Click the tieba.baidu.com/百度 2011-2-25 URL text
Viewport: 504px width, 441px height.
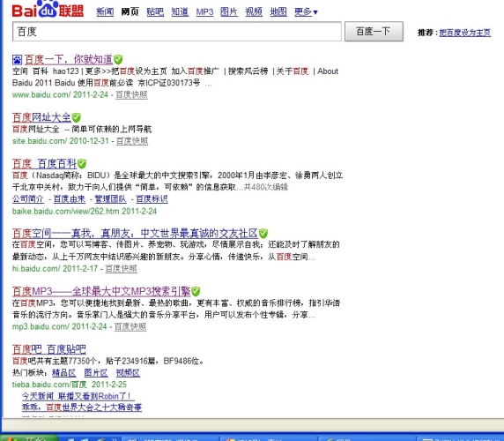[70, 385]
